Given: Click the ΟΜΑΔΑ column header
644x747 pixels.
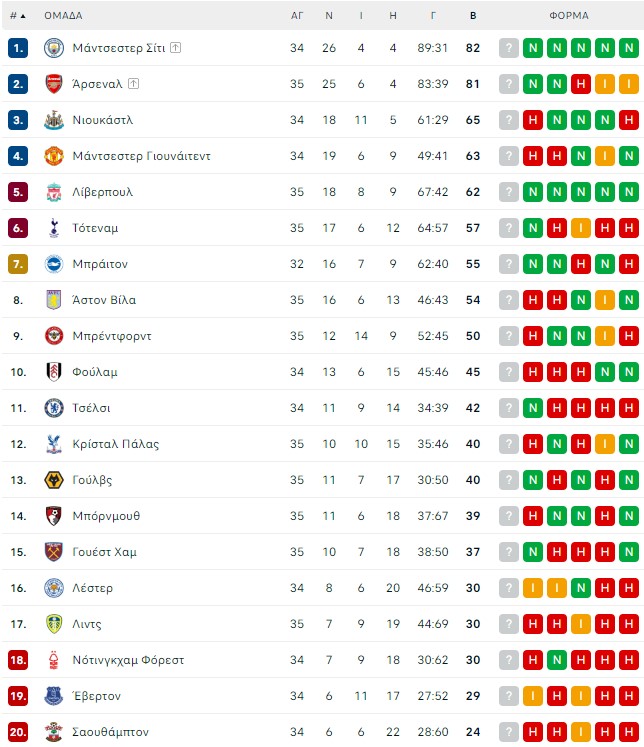Looking at the screenshot, I should click(x=63, y=16).
